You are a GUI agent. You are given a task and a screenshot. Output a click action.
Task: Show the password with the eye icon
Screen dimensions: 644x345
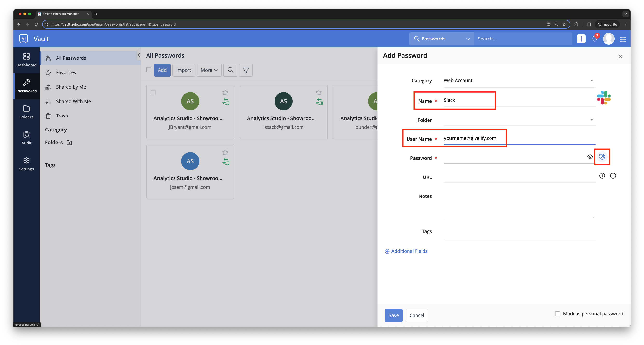[x=590, y=157]
